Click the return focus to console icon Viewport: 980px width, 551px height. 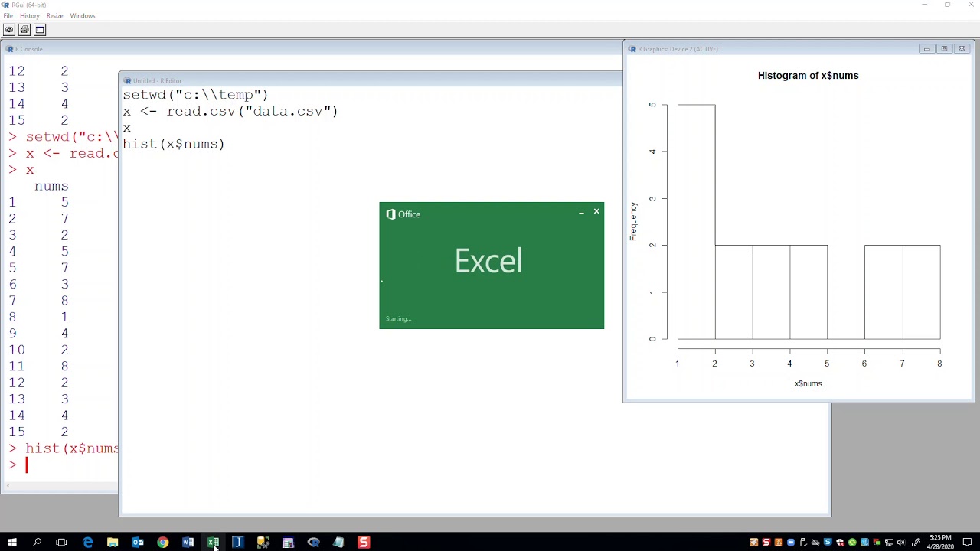[40, 30]
